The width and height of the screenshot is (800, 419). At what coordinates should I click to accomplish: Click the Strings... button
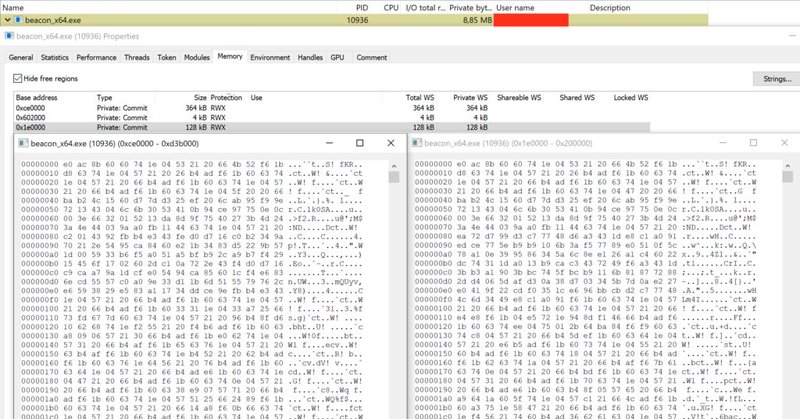click(x=777, y=79)
